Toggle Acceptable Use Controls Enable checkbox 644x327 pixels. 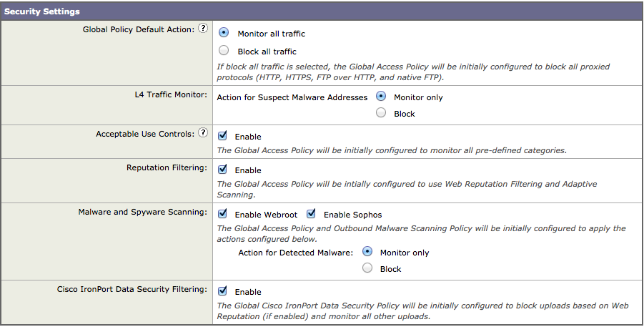click(x=223, y=135)
